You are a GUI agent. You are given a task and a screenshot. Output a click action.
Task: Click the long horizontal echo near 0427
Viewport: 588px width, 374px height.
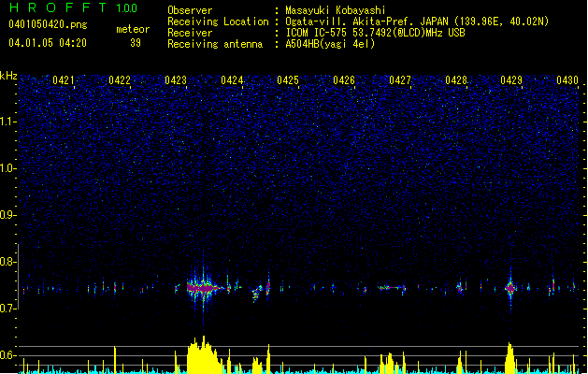(x=392, y=288)
